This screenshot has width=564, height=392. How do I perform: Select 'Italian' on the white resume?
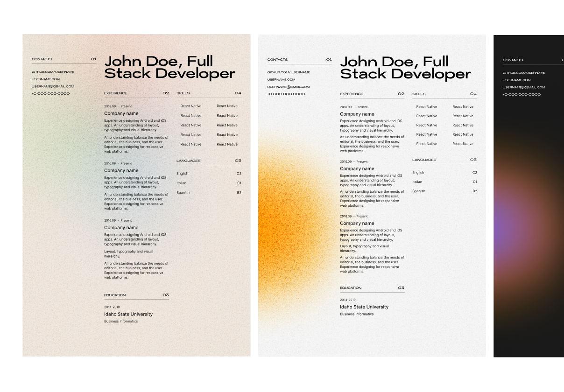(417, 182)
